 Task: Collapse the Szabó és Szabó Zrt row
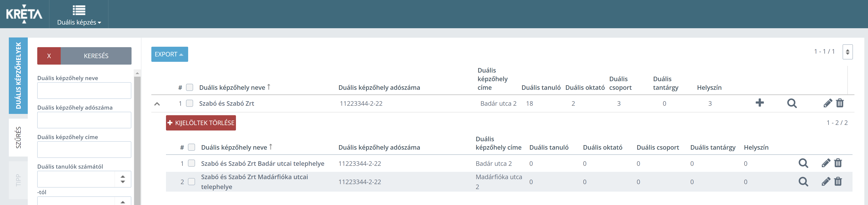157,104
